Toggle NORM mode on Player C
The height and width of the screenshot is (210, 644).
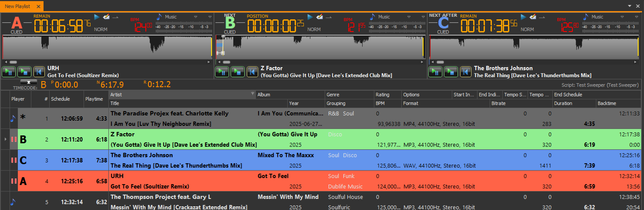(527, 30)
